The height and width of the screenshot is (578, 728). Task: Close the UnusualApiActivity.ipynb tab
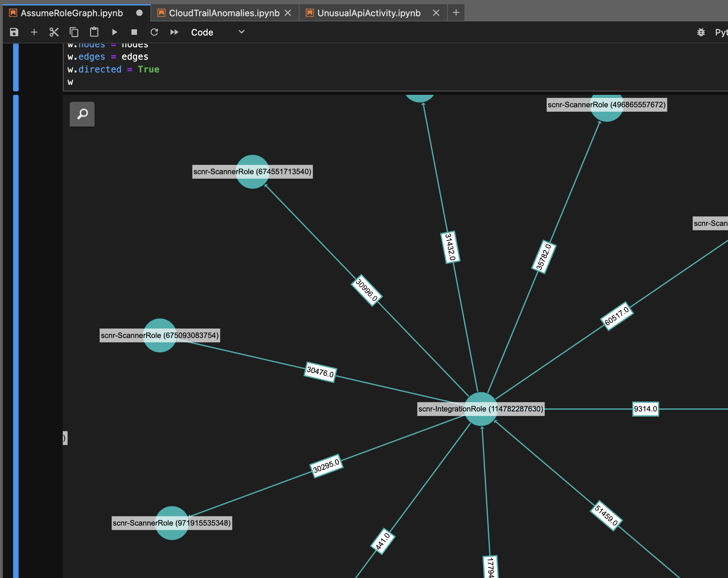[x=436, y=13]
